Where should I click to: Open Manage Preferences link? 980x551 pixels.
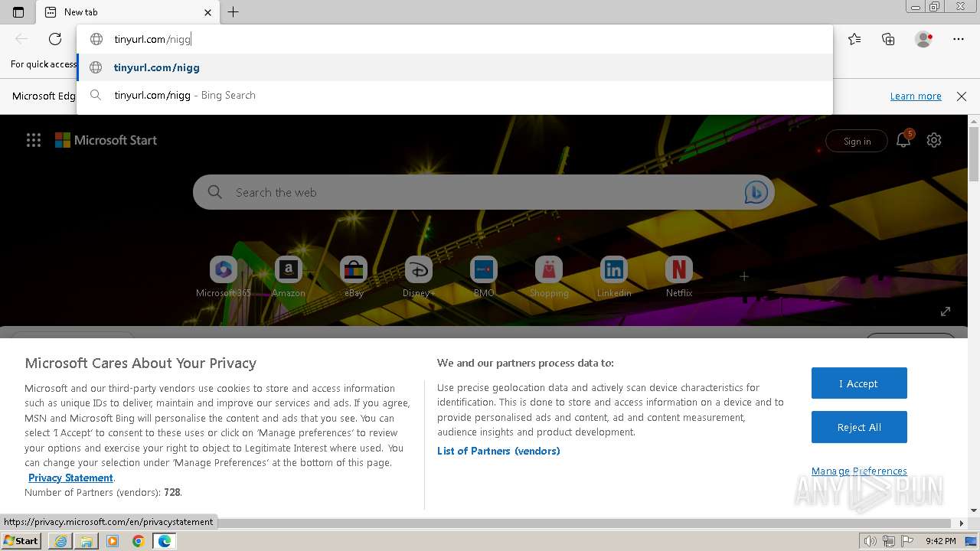point(859,471)
